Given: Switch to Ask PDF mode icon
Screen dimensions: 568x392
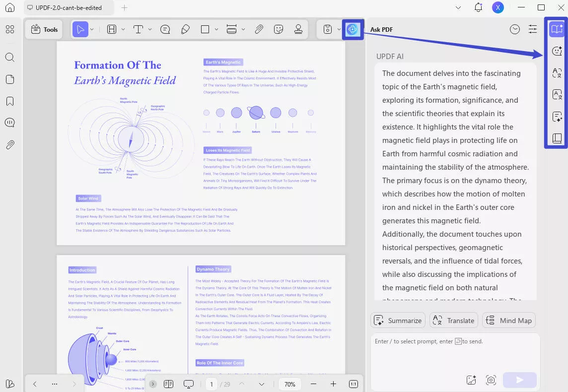Looking at the screenshot, I should click(x=557, y=29).
